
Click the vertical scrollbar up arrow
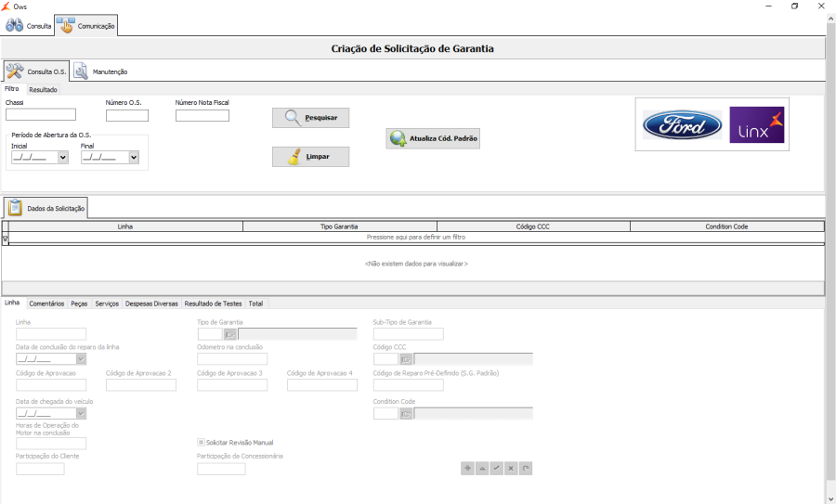point(830,19)
